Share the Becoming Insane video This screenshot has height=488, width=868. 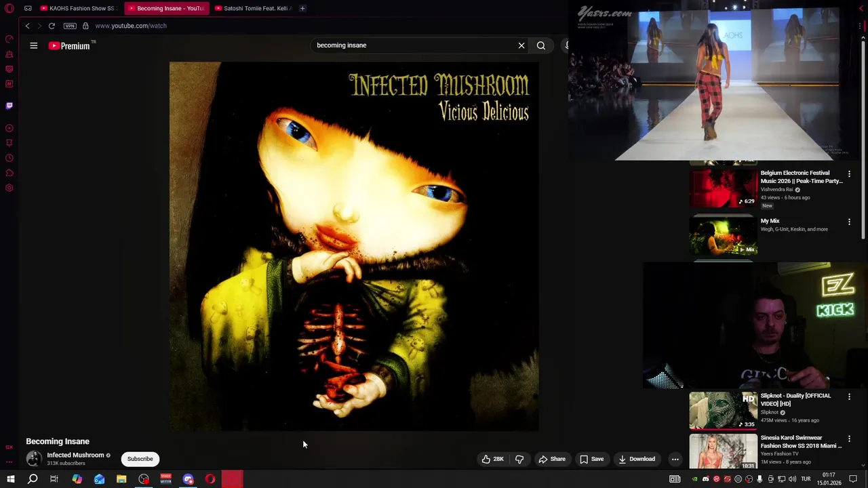tap(552, 459)
